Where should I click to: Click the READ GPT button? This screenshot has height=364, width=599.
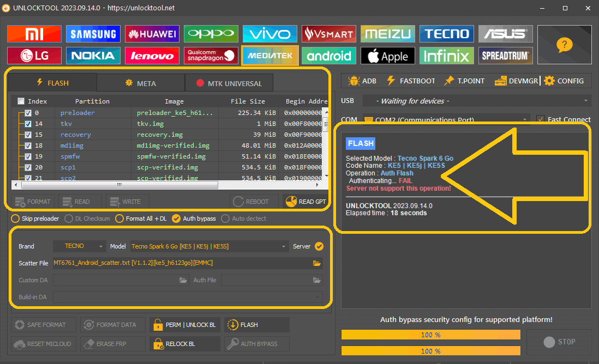[307, 202]
